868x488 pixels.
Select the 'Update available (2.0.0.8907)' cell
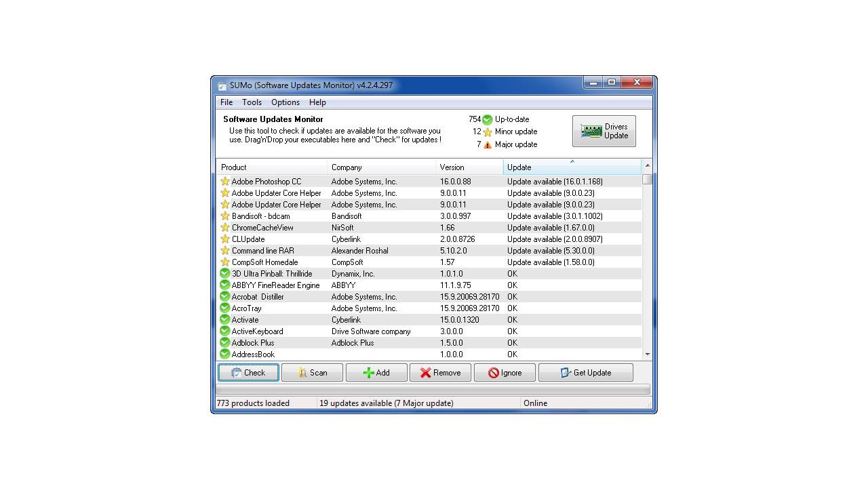click(x=555, y=239)
